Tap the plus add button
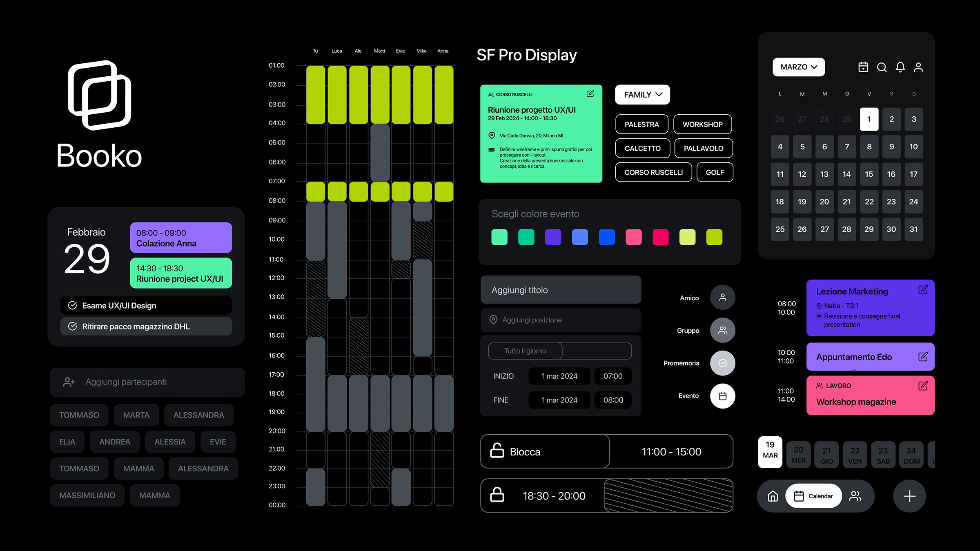 pyautogui.click(x=909, y=496)
